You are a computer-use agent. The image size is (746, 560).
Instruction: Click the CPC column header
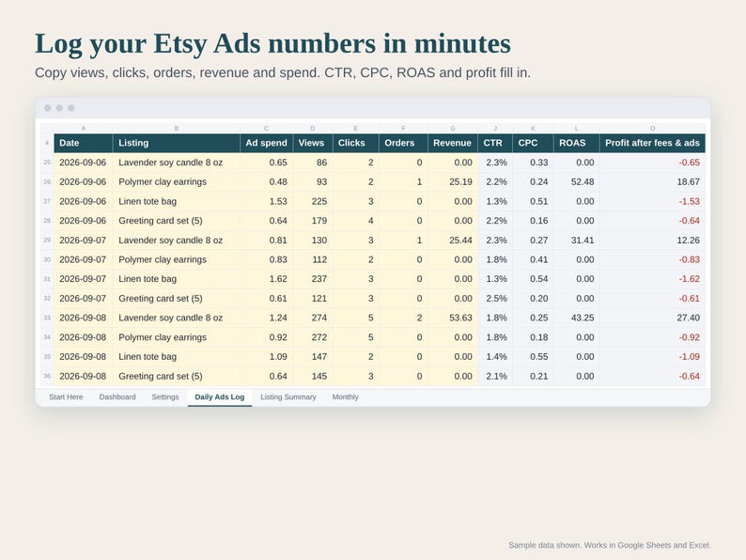click(533, 143)
